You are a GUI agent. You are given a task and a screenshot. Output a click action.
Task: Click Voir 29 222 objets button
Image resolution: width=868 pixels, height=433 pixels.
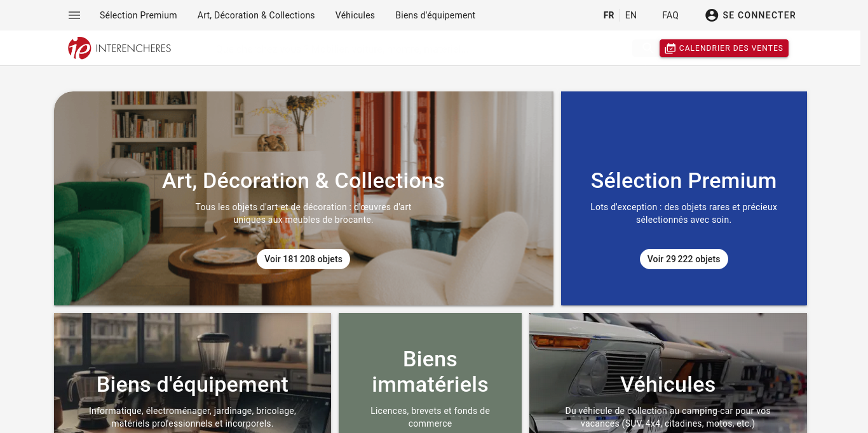[684, 259]
